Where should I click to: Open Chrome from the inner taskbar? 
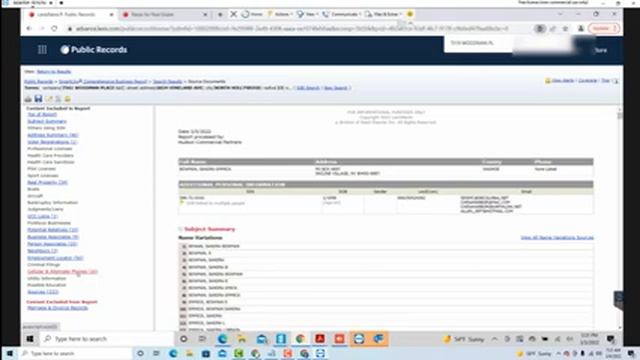[300, 339]
